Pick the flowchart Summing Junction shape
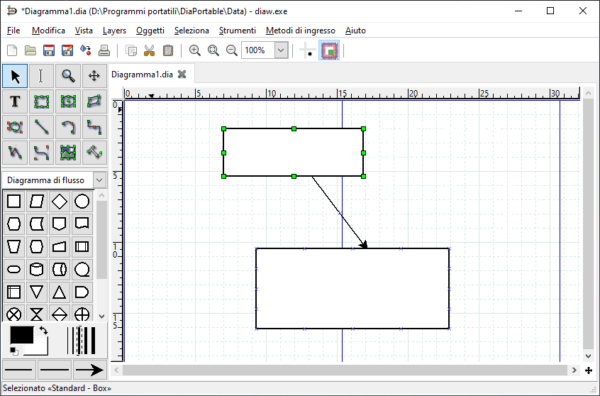The height and width of the screenshot is (396, 600). tap(14, 315)
